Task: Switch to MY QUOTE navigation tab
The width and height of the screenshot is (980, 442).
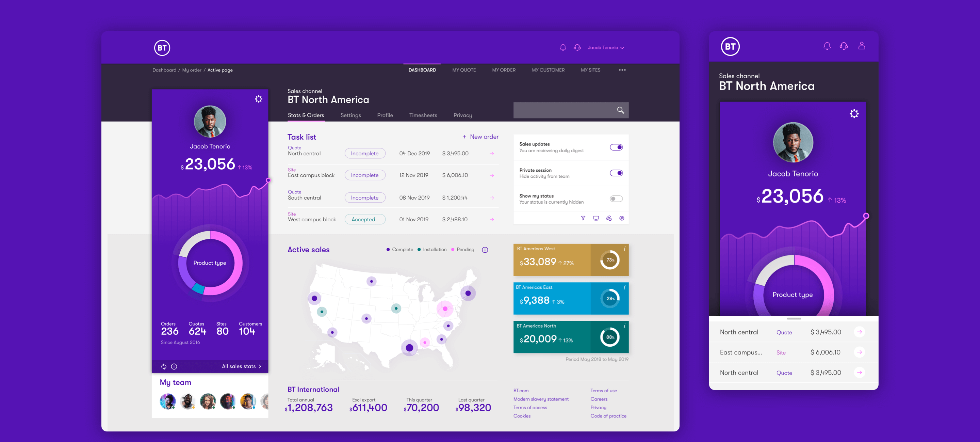Action: coord(464,70)
